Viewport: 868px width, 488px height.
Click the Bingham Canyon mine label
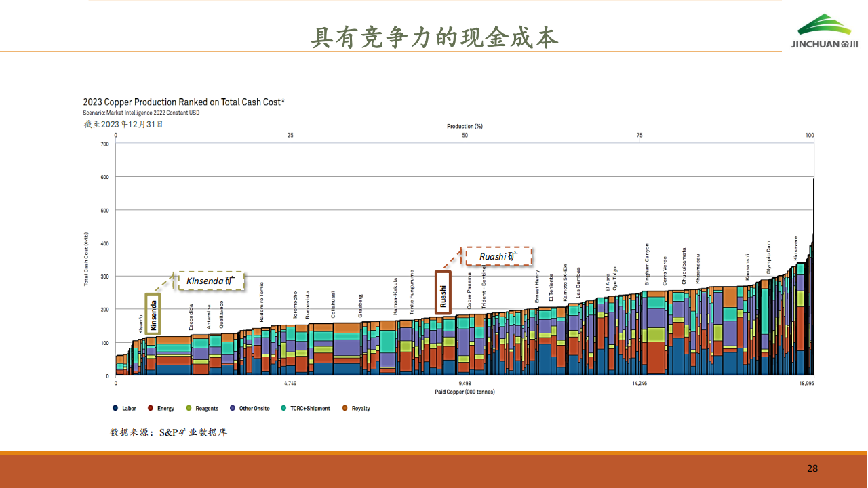point(647,264)
